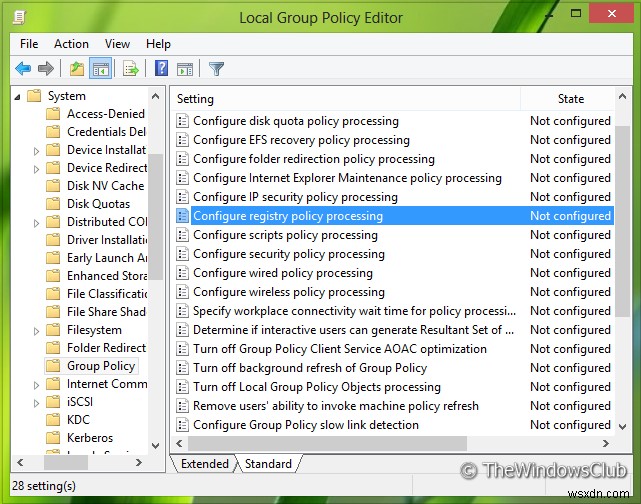Click the tree pane scroll left arrow
This screenshot has width=641, height=504.
click(20, 463)
